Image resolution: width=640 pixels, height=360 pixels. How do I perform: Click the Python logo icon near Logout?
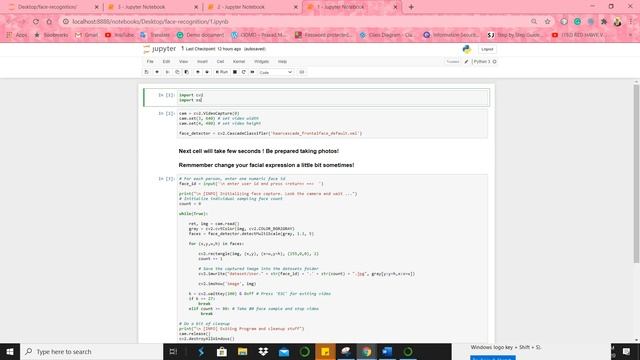pyautogui.click(x=467, y=49)
